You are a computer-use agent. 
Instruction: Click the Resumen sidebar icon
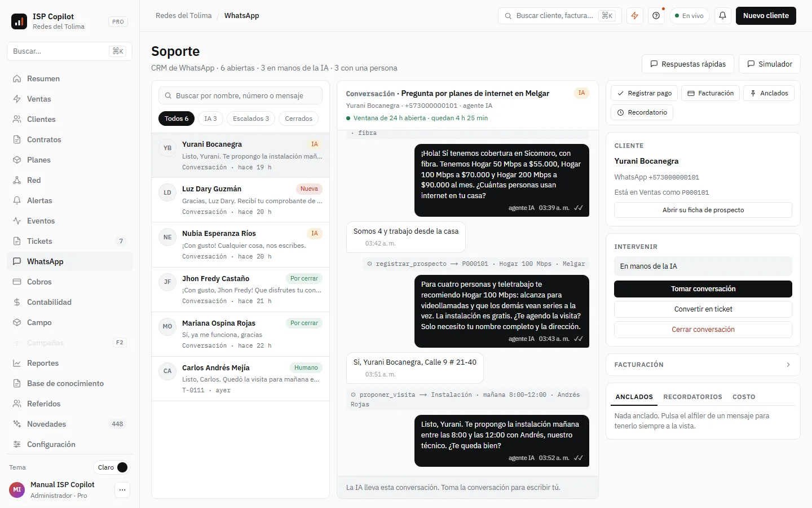[17, 78]
